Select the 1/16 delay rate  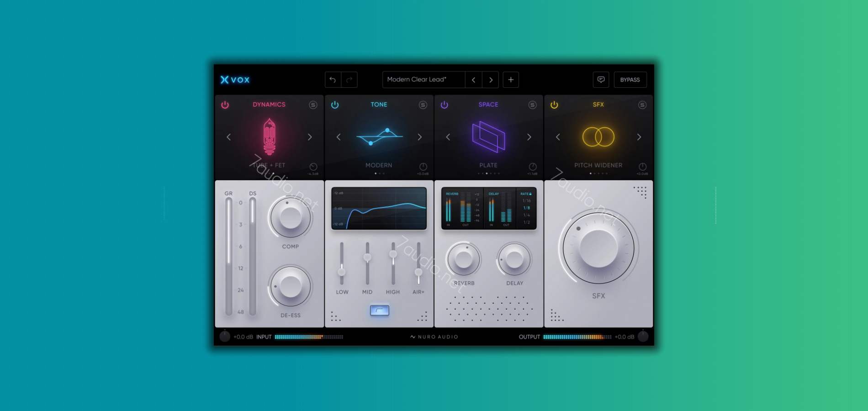click(527, 200)
